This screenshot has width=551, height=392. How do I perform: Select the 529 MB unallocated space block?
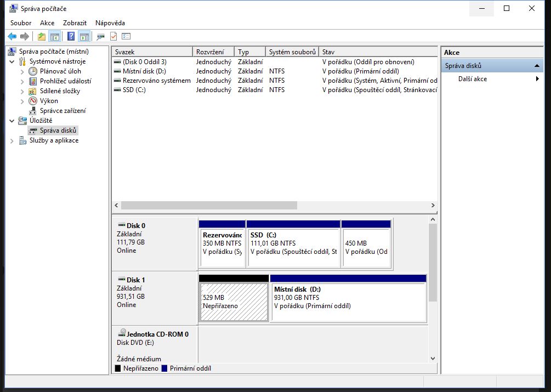[x=234, y=302]
